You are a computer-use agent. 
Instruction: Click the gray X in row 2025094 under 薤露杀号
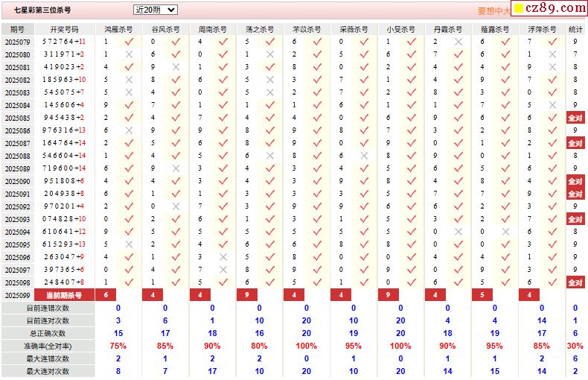[505, 232]
